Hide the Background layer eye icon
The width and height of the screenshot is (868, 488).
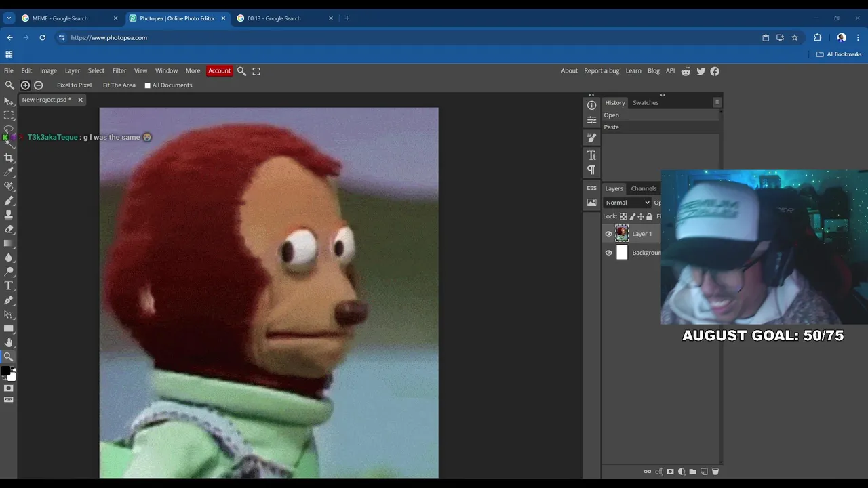(608, 253)
